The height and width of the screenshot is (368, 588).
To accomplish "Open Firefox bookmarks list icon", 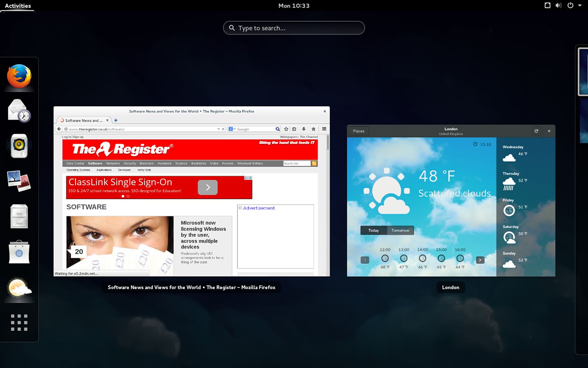I will (294, 129).
